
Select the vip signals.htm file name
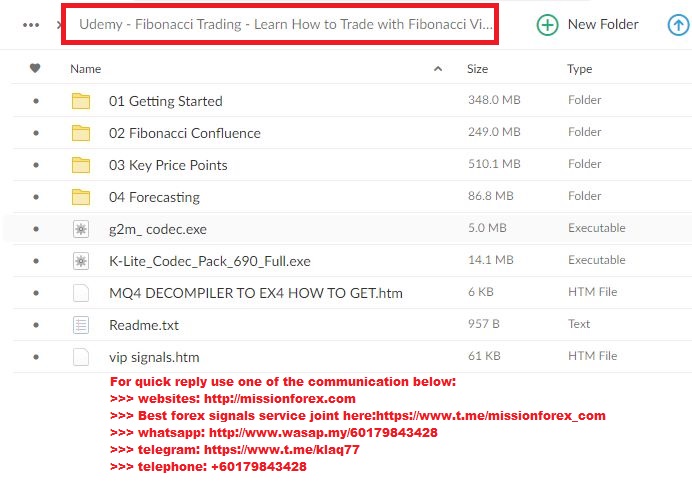tap(154, 357)
